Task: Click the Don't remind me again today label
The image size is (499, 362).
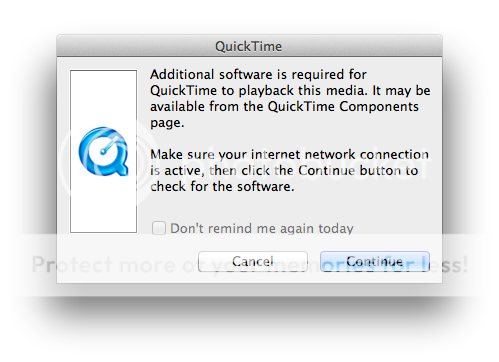Action: [262, 229]
